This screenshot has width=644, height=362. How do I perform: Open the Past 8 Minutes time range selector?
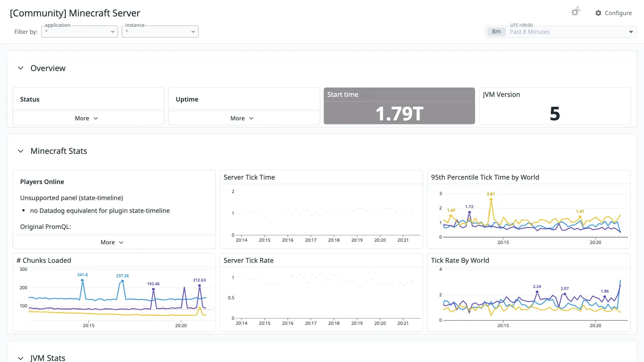click(x=561, y=32)
